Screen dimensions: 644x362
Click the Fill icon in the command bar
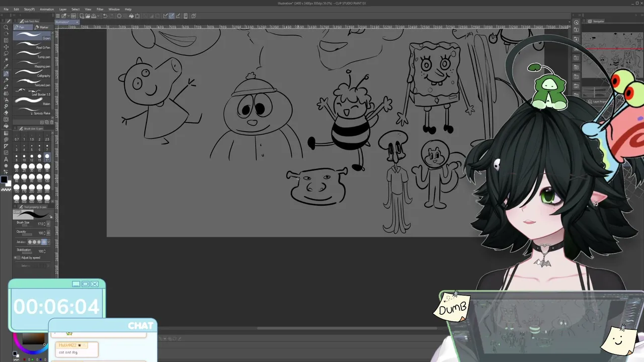coord(131,16)
